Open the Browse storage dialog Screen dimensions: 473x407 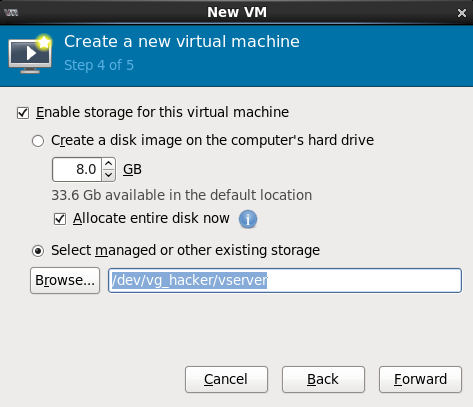point(65,280)
